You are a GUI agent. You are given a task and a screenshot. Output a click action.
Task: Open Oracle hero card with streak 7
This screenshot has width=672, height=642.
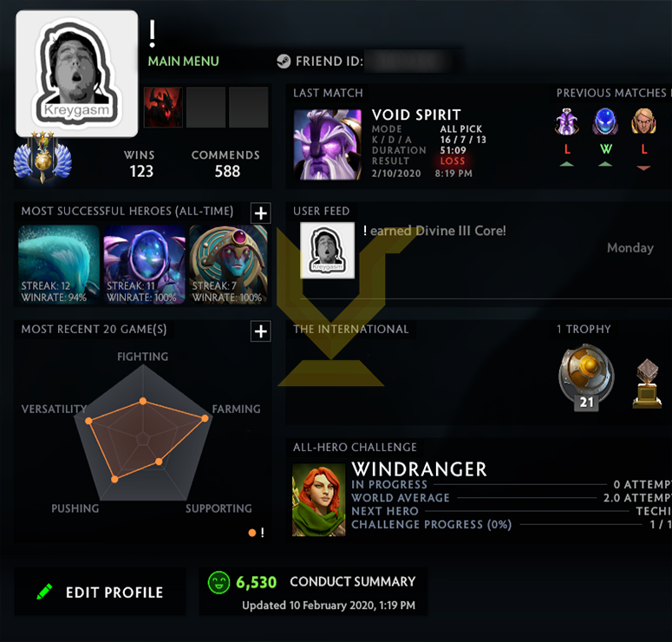click(228, 265)
